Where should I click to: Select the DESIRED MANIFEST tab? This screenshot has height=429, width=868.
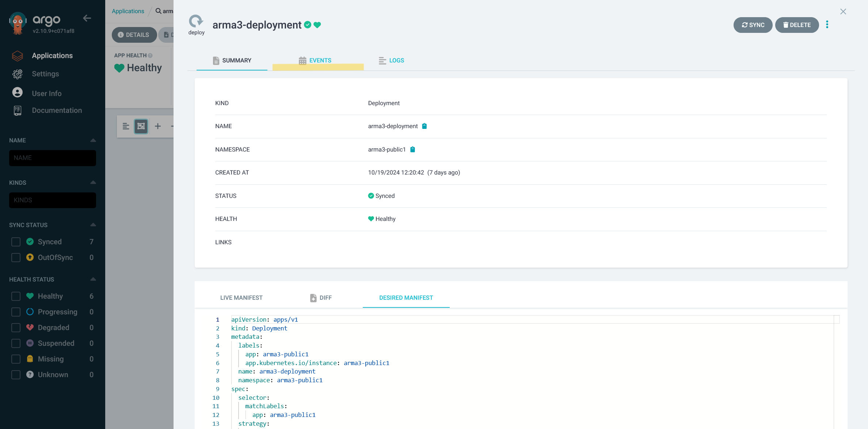406,298
